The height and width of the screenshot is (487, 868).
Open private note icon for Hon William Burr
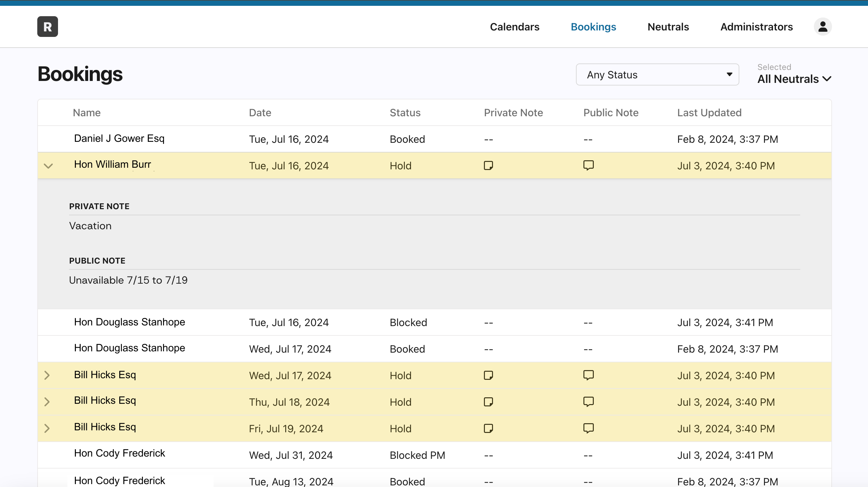click(x=488, y=165)
